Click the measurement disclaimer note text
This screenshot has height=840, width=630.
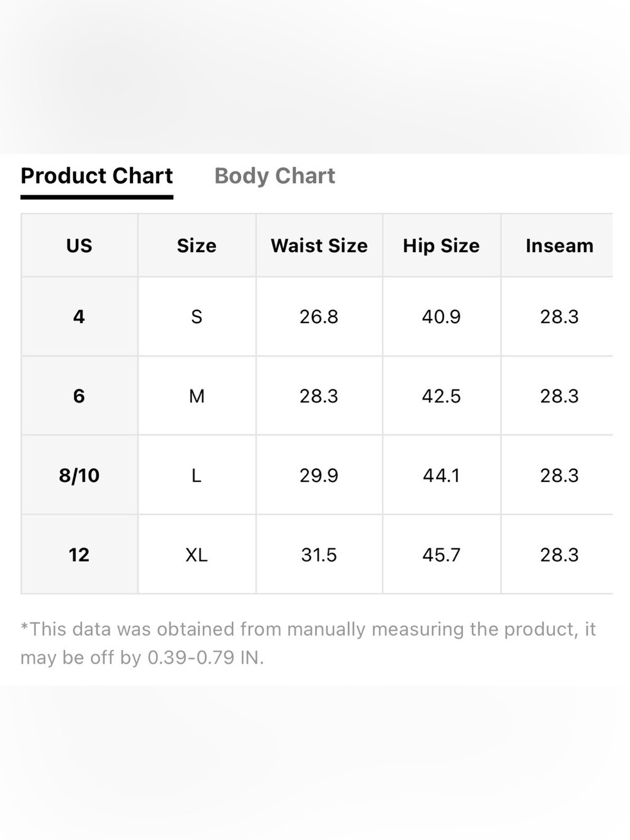click(308, 643)
